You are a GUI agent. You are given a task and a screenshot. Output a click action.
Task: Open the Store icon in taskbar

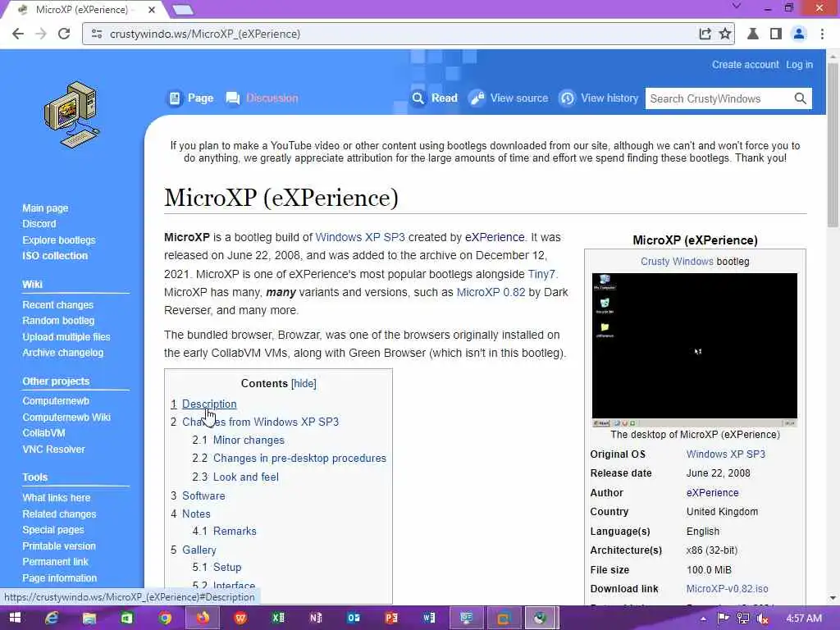[127, 619]
